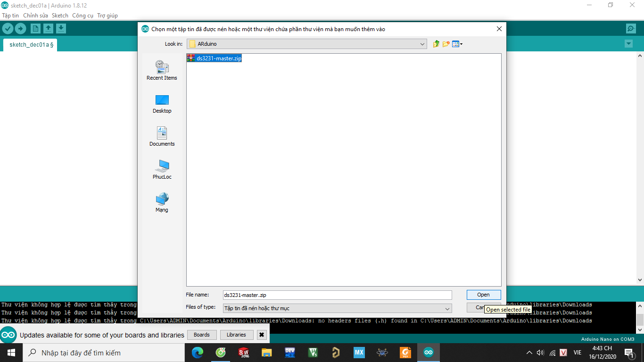Image resolution: width=644 pixels, height=362 pixels.
Task: Open the Sketch menu
Action: click(x=60, y=16)
